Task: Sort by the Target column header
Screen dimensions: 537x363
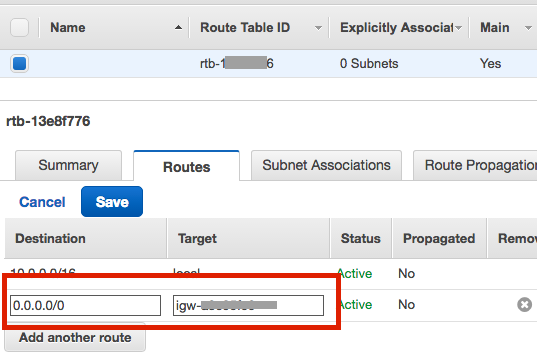Action: (197, 238)
